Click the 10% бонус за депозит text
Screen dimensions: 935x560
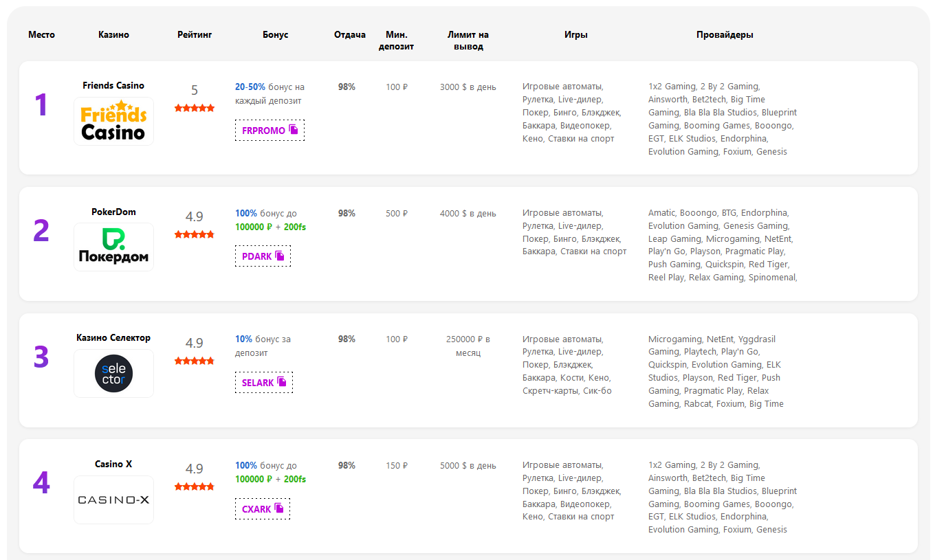263,346
